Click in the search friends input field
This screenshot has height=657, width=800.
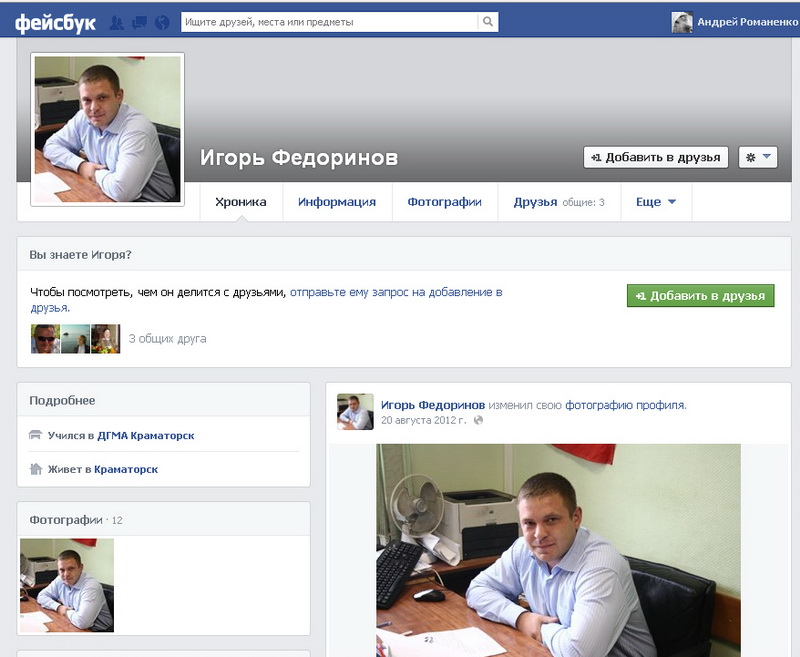[330, 21]
